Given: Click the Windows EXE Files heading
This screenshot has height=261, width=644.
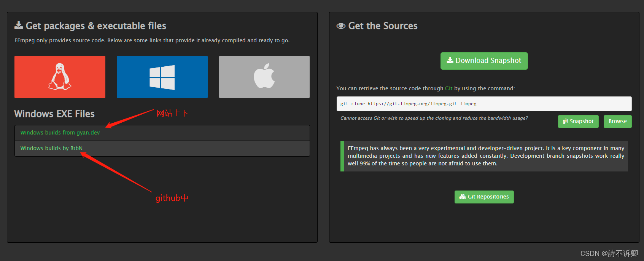Looking at the screenshot, I should click(54, 114).
